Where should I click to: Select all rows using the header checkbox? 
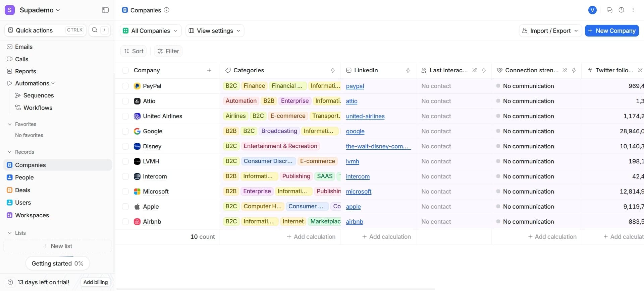click(x=125, y=70)
